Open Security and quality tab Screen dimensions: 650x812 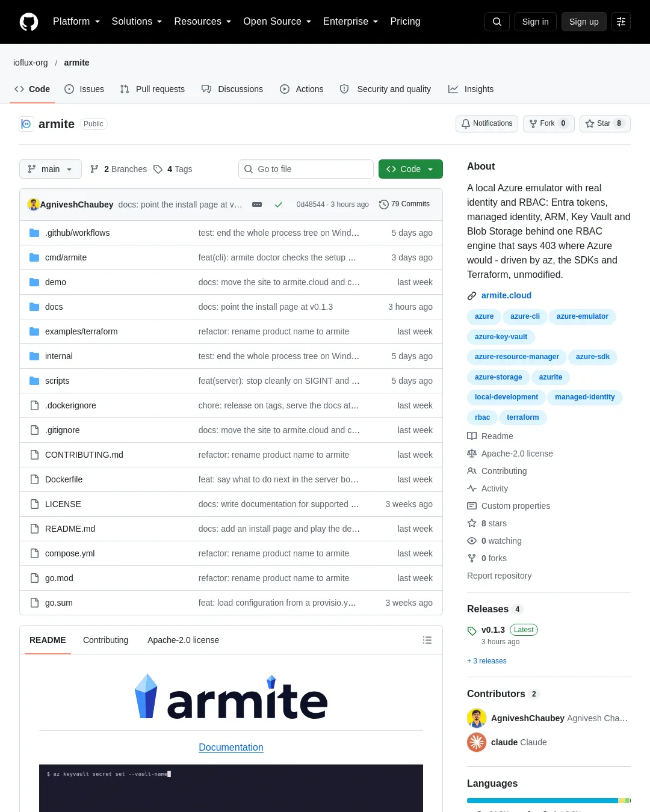click(386, 89)
